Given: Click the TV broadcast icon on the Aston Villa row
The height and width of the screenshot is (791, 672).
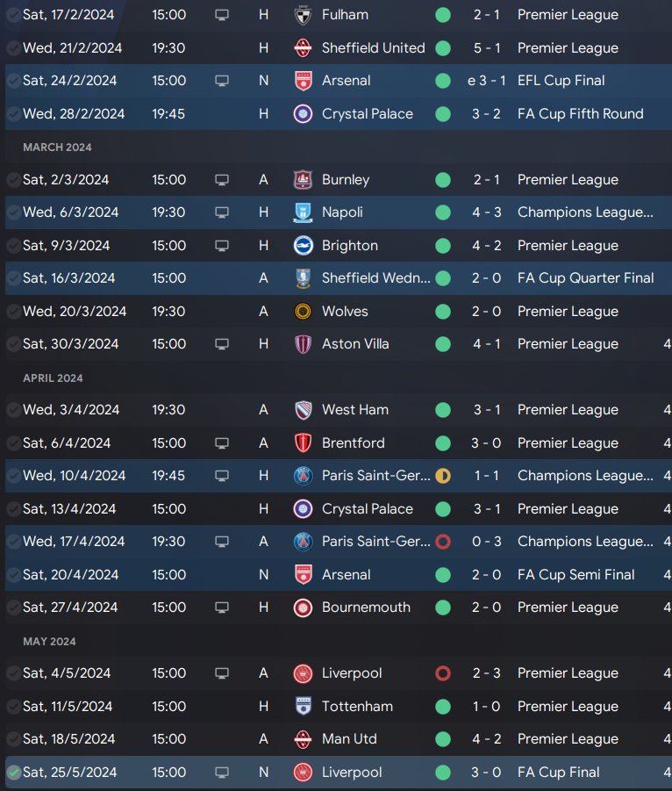Looking at the screenshot, I should 222,344.
